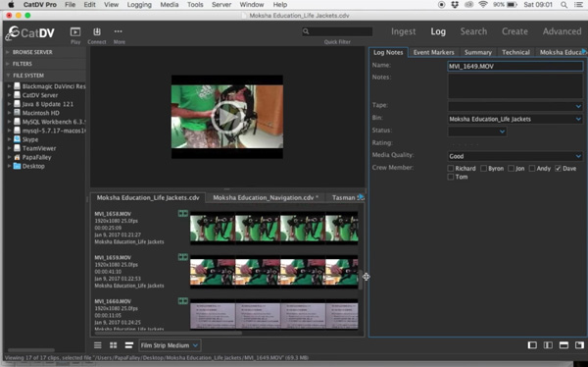Click the Notes text field
This screenshot has width=588, height=367.
point(515,86)
